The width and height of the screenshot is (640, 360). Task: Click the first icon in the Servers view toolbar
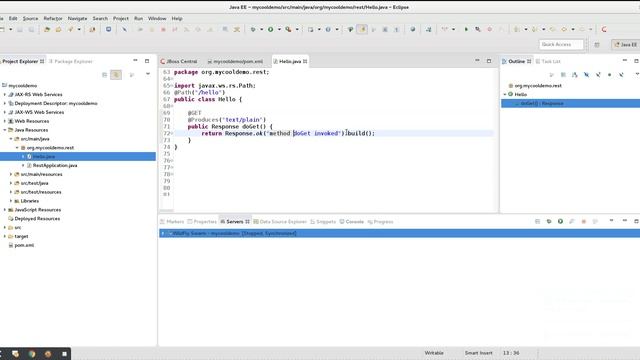(537, 221)
